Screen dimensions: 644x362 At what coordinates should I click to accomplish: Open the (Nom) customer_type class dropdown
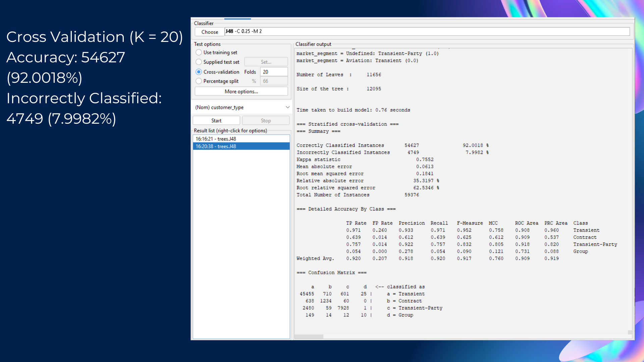[x=242, y=107]
